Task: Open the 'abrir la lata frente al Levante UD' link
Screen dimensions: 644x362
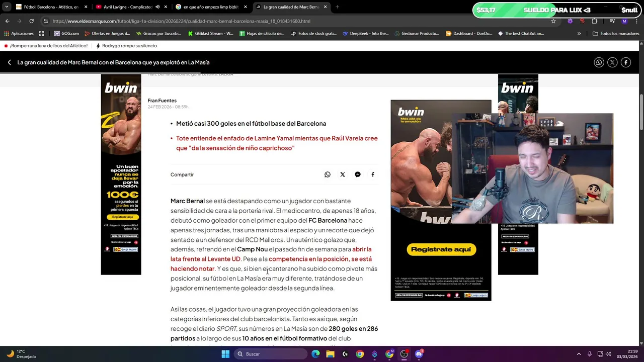Action: pyautogui.click(x=271, y=254)
